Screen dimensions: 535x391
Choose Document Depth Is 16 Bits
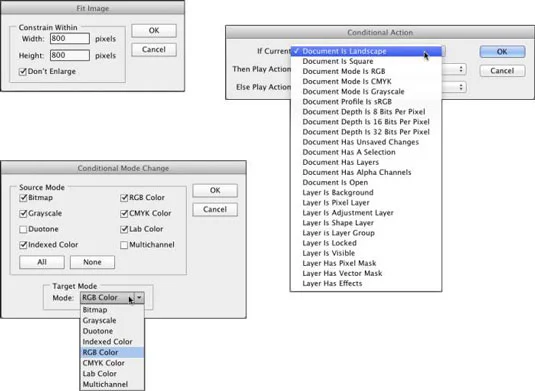(366, 122)
